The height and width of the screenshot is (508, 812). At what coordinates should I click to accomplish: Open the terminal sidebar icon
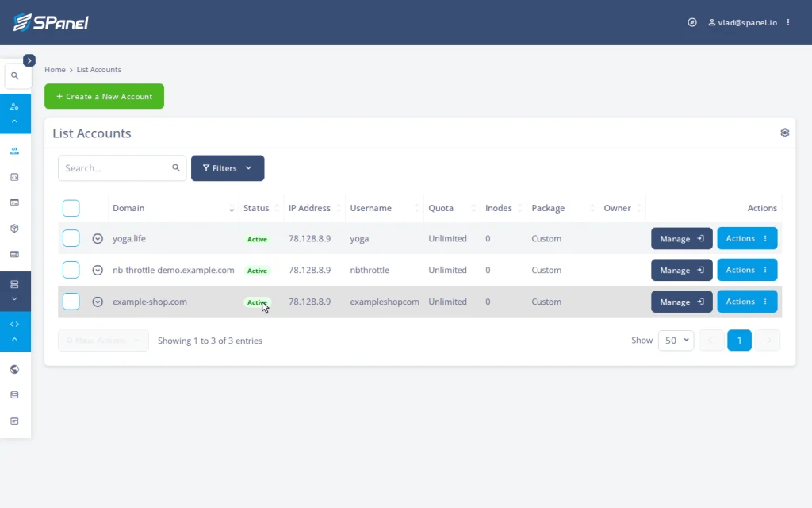coord(14,202)
